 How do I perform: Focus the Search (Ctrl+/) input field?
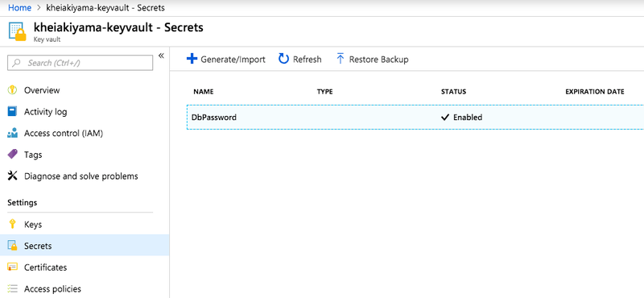click(80, 63)
